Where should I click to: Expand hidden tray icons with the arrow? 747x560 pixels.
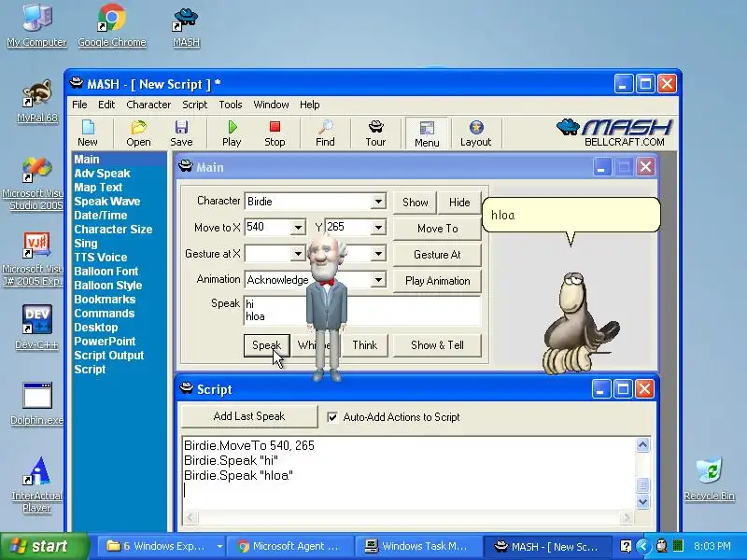(643, 546)
